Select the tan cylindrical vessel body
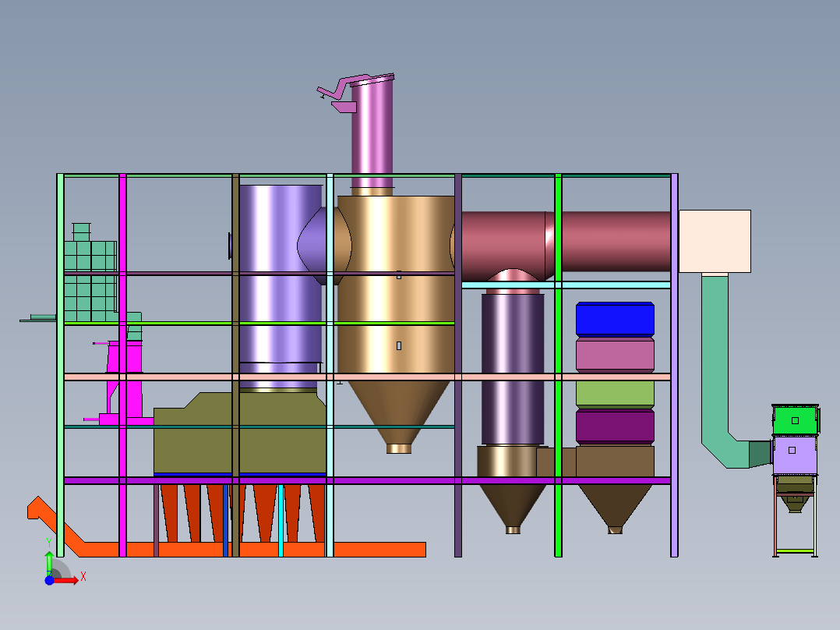840x630 pixels. click(395, 284)
